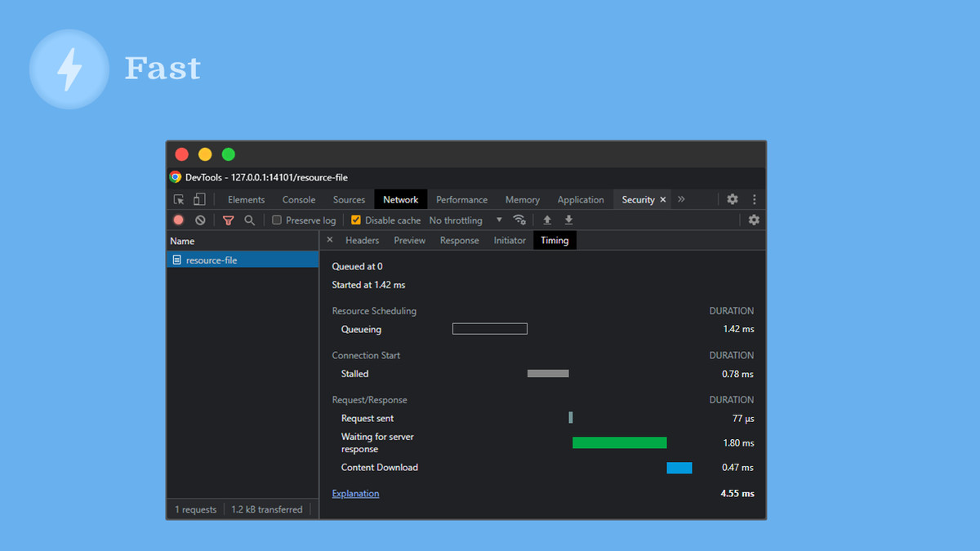Viewport: 980px width, 551px height.
Task: Click the Explanation link
Action: (355, 493)
